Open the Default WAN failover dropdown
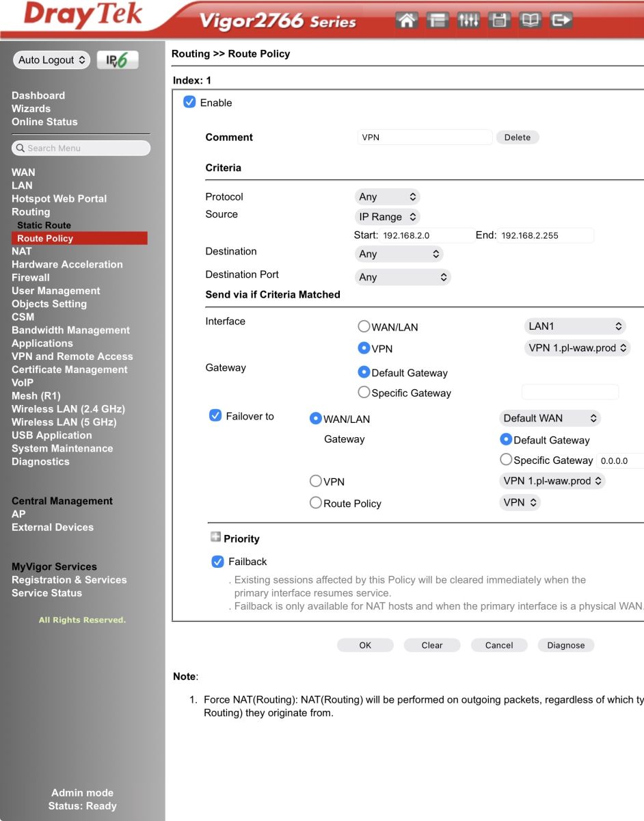This screenshot has width=644, height=821. (x=550, y=418)
